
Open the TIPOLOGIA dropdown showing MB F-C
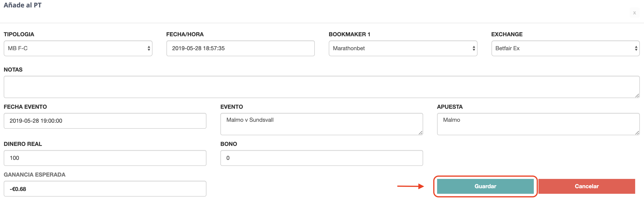[78, 48]
